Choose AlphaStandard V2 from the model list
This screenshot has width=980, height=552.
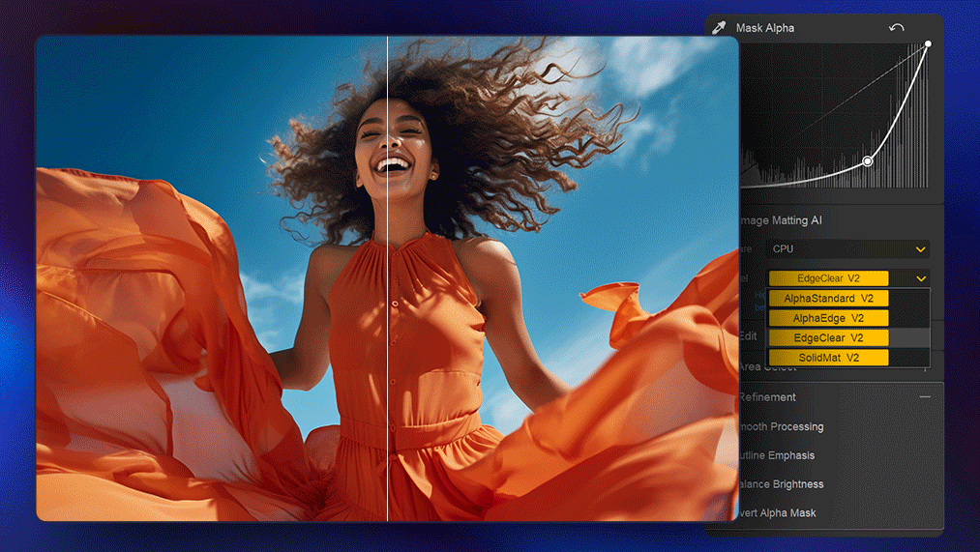[x=828, y=299]
